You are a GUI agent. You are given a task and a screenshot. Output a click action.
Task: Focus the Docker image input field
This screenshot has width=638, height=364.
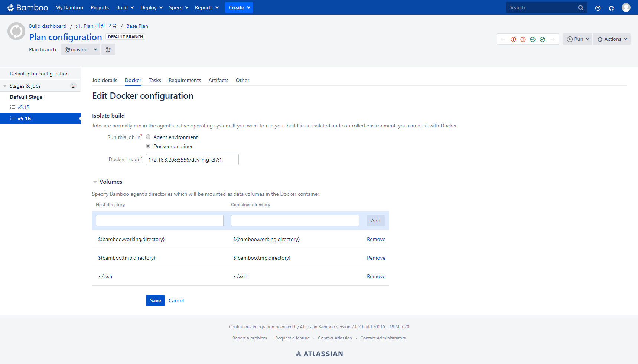click(192, 159)
